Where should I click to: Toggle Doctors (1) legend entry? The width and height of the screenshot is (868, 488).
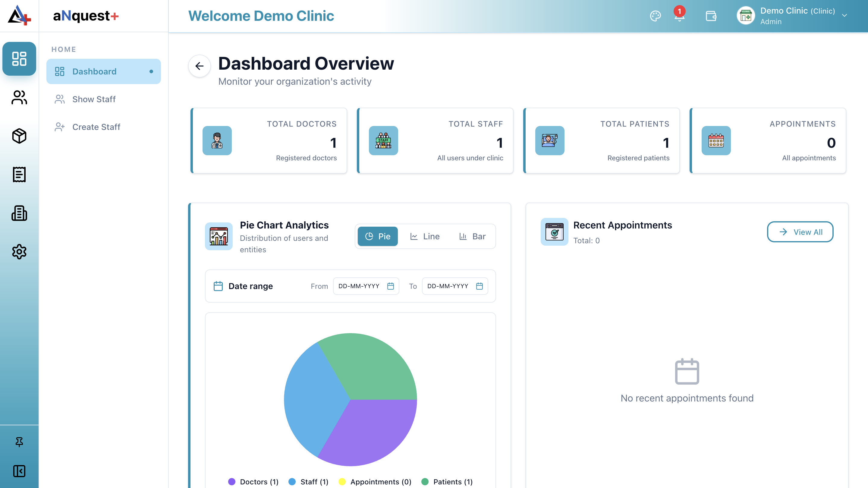(253, 482)
